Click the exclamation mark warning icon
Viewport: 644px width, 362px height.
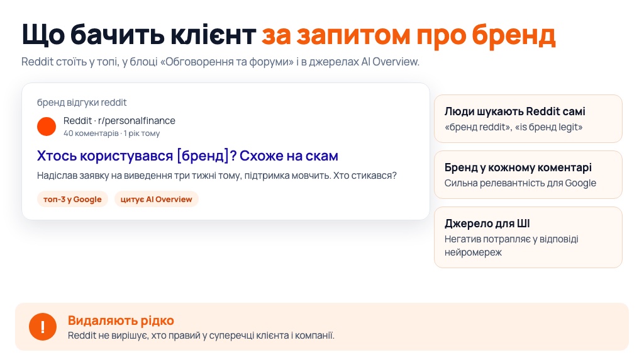[x=43, y=327]
